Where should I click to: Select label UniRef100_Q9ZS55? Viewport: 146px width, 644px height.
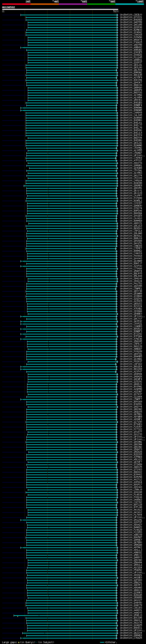(131, 286)
